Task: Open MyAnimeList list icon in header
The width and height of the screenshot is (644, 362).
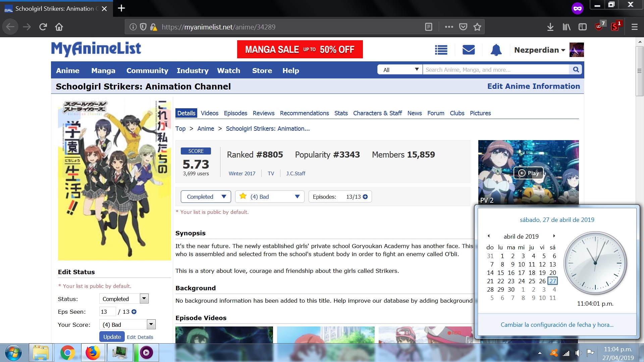Action: coord(441,50)
